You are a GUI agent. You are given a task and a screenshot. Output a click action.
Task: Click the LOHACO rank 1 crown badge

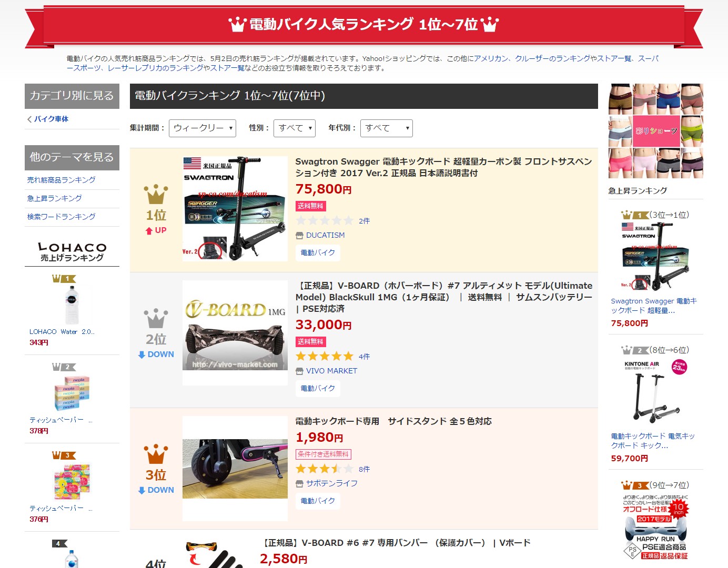(x=64, y=279)
